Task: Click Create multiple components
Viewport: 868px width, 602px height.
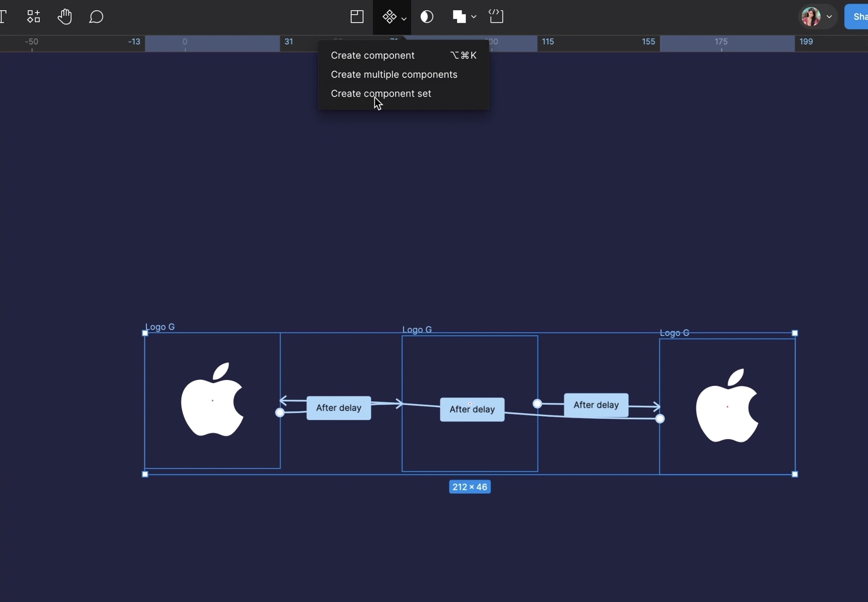Action: [x=394, y=74]
